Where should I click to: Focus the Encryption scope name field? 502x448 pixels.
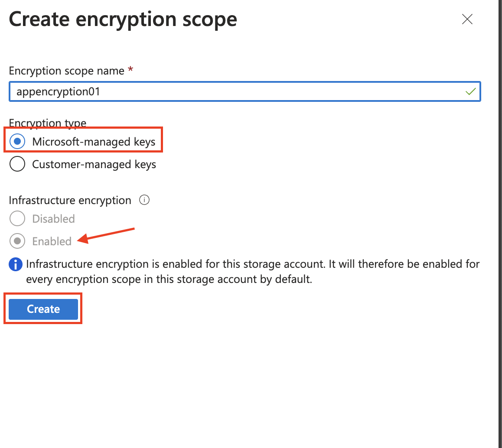tap(245, 92)
